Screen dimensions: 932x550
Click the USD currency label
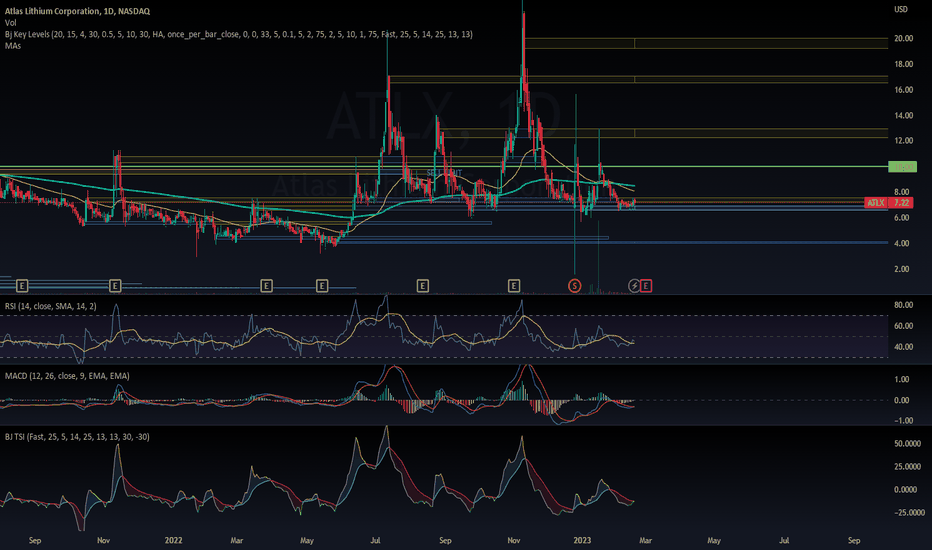tap(901, 9)
